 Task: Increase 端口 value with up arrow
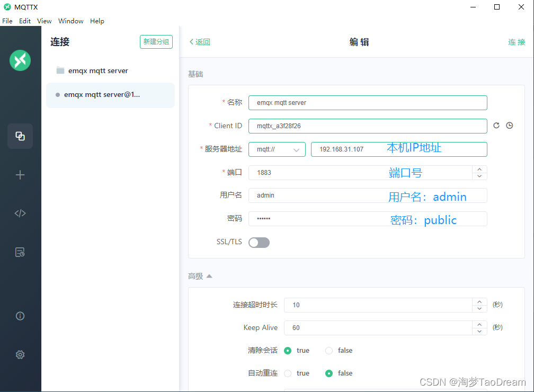[x=479, y=170]
